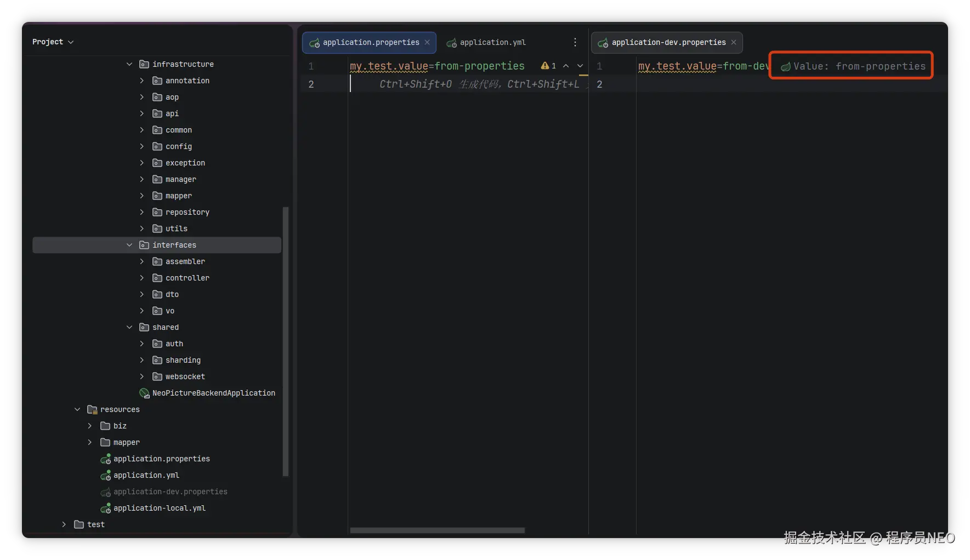The width and height of the screenshot is (970, 560).
Task: Go to next highlighted problem arrow
Action: click(x=580, y=66)
